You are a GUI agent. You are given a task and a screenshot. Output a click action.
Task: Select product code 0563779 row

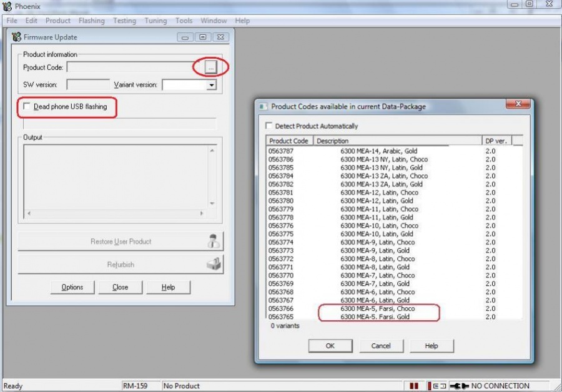pyautogui.click(x=394, y=209)
